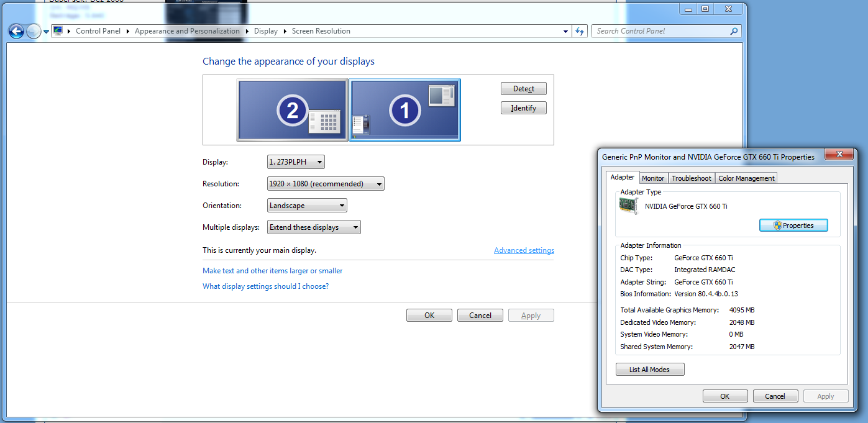Click the Total Available Graphics Memory value 4095 MB

pos(742,310)
